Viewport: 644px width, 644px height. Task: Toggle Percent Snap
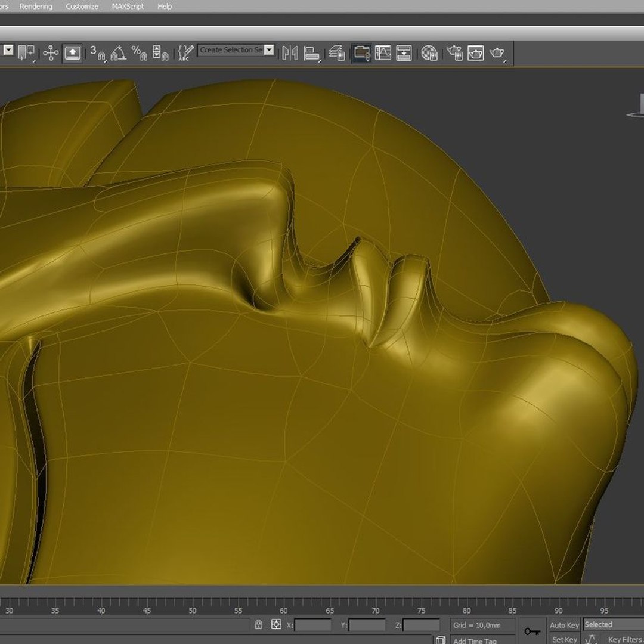point(139,53)
